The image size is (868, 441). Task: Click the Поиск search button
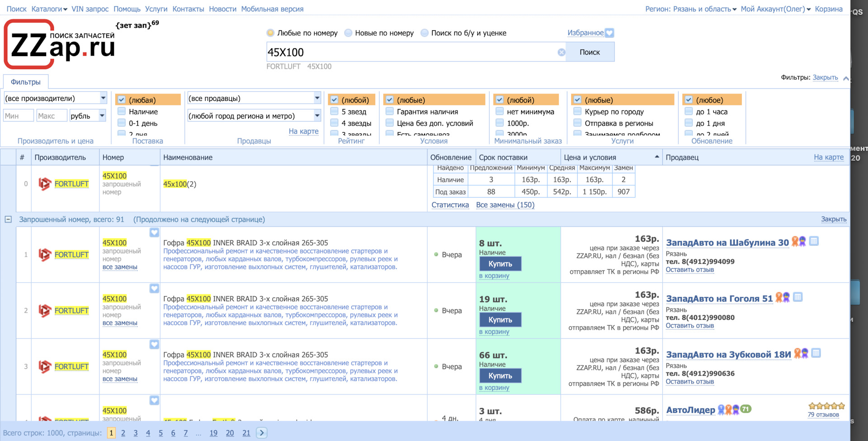click(590, 52)
